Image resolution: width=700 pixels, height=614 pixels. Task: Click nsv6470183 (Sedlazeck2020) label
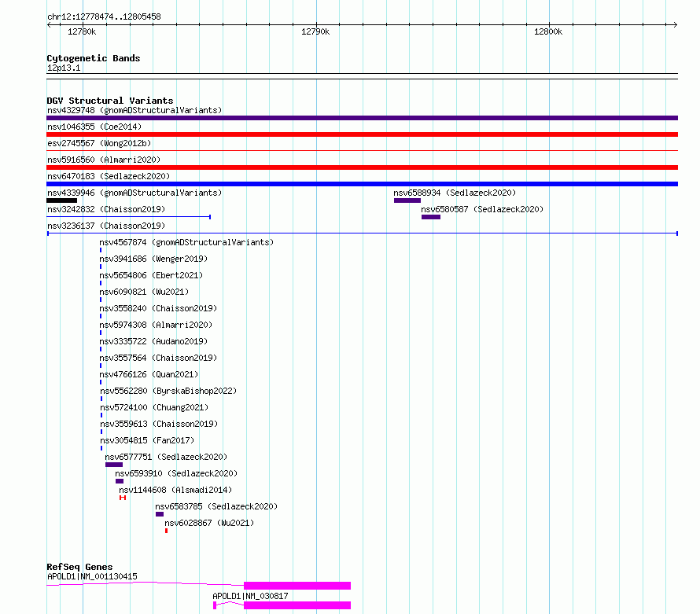(x=109, y=176)
